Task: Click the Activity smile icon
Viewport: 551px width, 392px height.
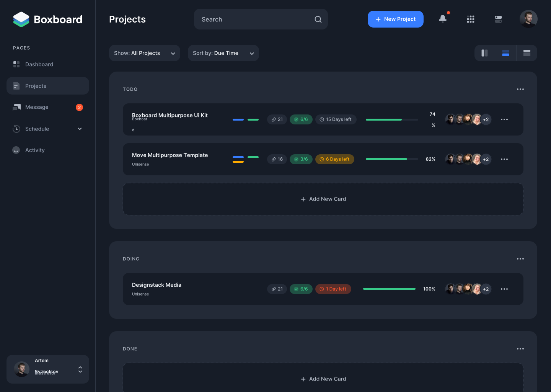Action: [x=16, y=150]
